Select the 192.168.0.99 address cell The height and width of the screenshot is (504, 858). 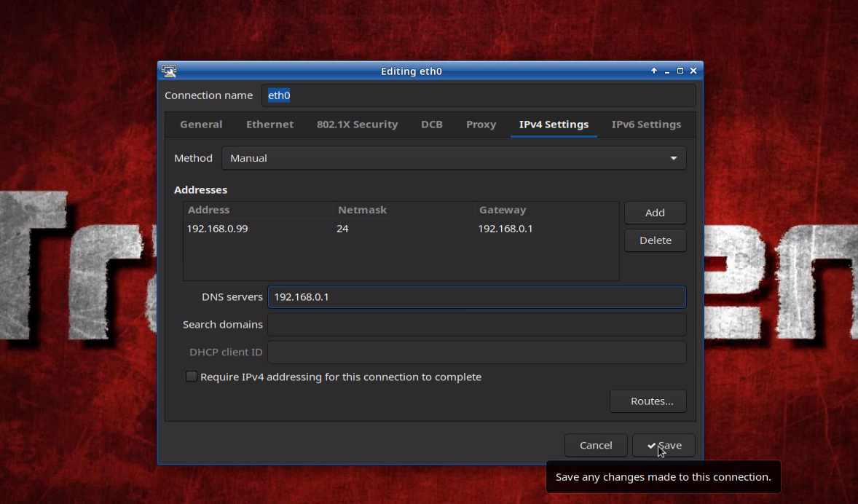click(x=218, y=229)
